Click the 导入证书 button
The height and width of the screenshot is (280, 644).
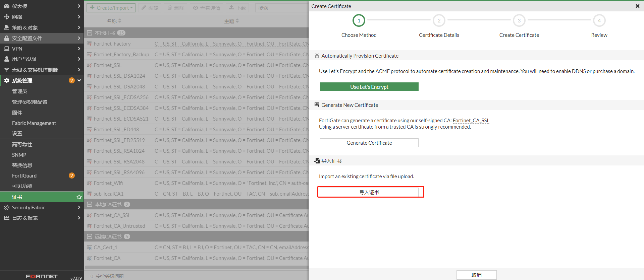(369, 192)
